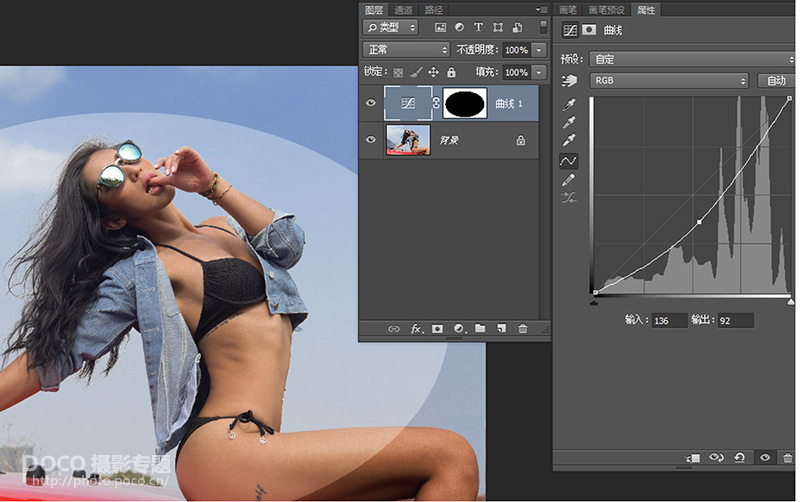Toggle the layer filtering on/off switch
Screen dimensions: 800x502
tap(543, 27)
